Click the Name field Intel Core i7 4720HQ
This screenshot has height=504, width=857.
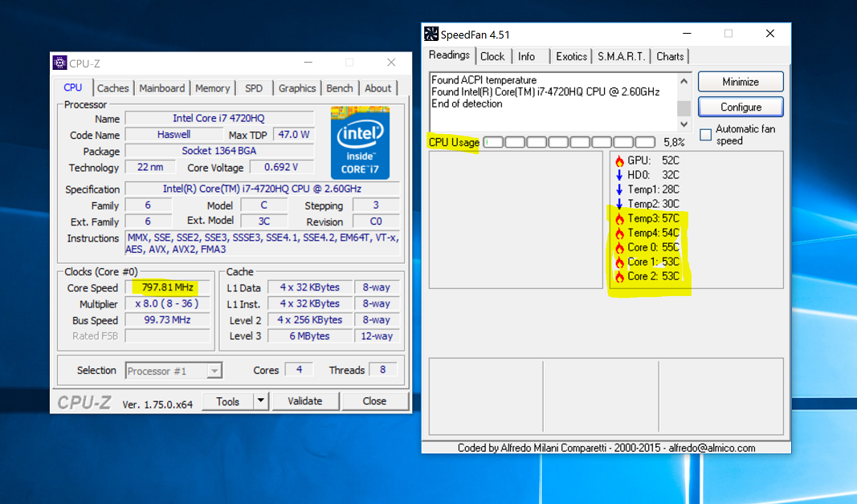tap(218, 118)
